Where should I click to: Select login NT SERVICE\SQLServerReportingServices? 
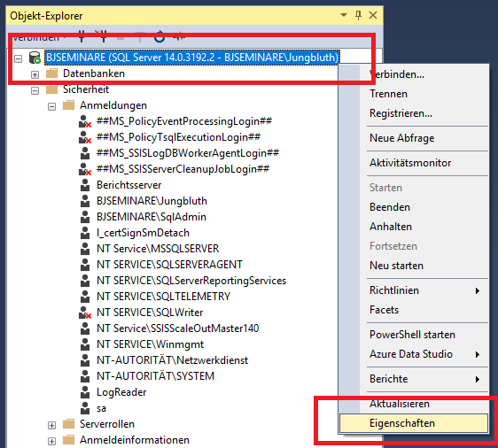tap(191, 281)
